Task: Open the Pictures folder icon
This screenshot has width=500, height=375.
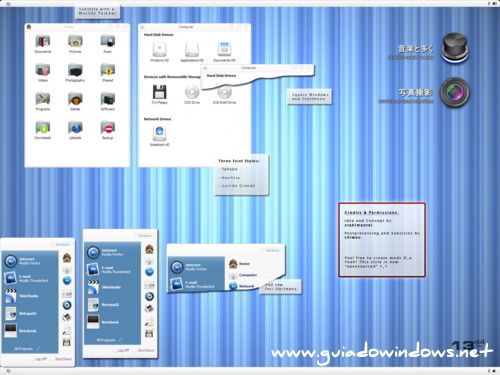Action: [x=75, y=41]
